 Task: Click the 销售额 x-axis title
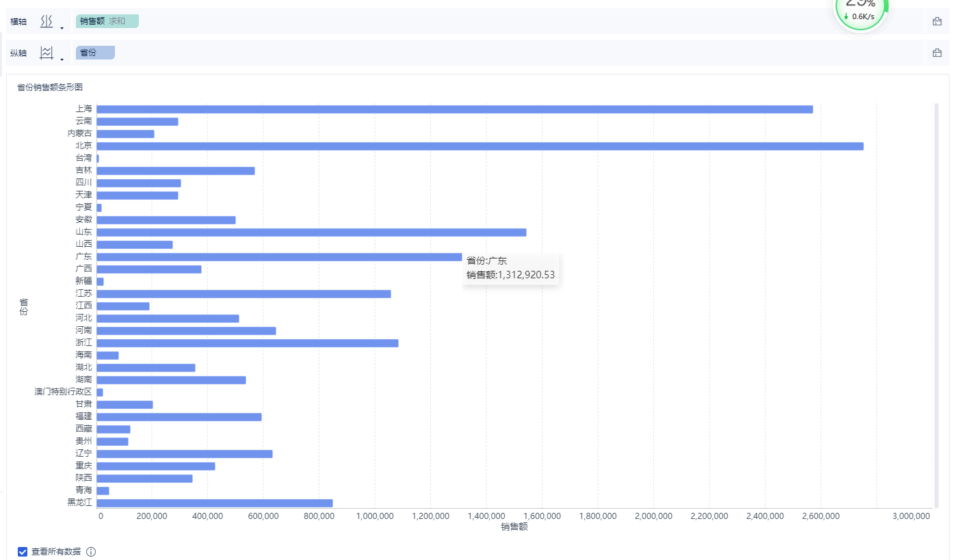click(514, 527)
